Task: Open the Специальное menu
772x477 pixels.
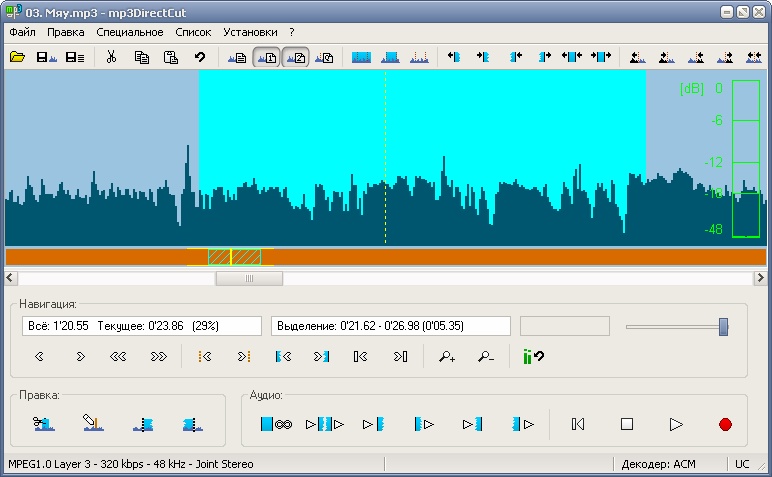Action: [x=130, y=32]
